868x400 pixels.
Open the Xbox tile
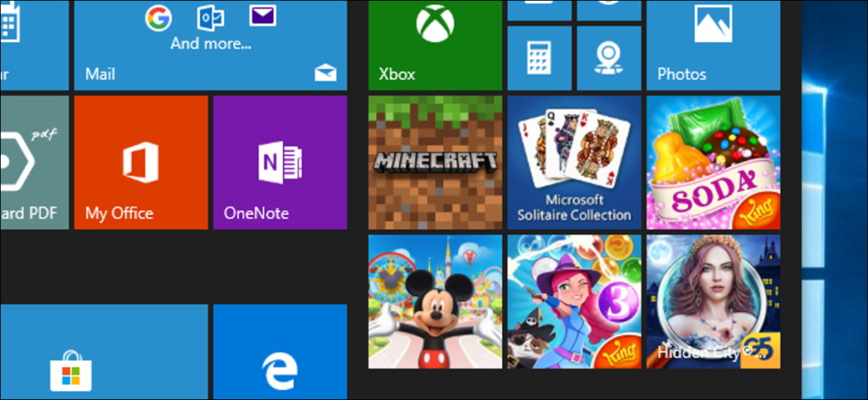click(x=436, y=44)
